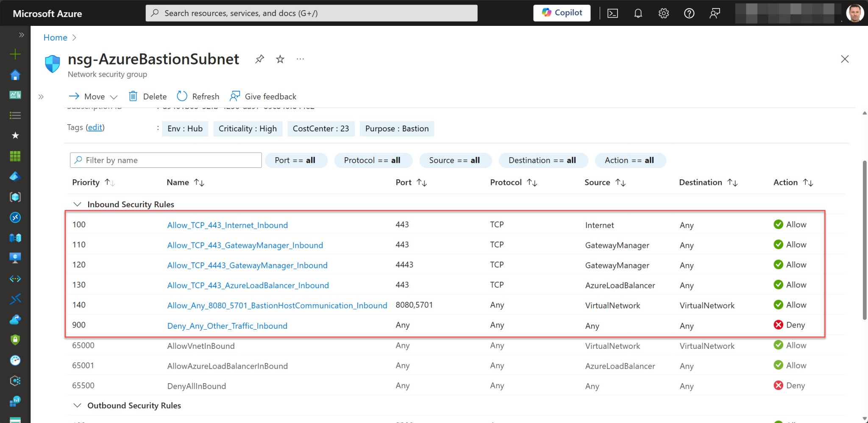Open the feedback icon in the top bar
The width and height of the screenshot is (868, 423).
[715, 13]
